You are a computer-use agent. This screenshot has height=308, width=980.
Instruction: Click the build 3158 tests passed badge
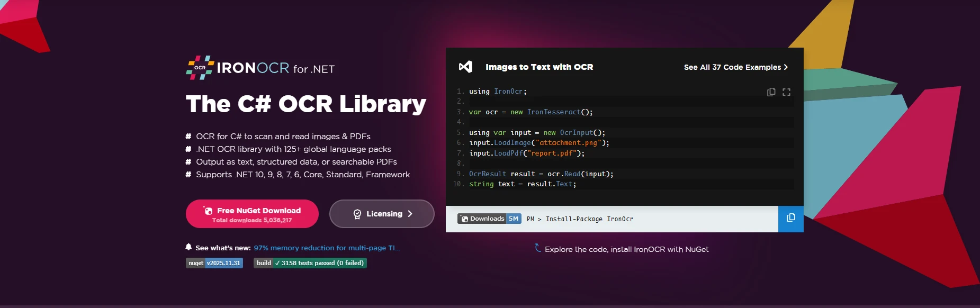pos(310,263)
